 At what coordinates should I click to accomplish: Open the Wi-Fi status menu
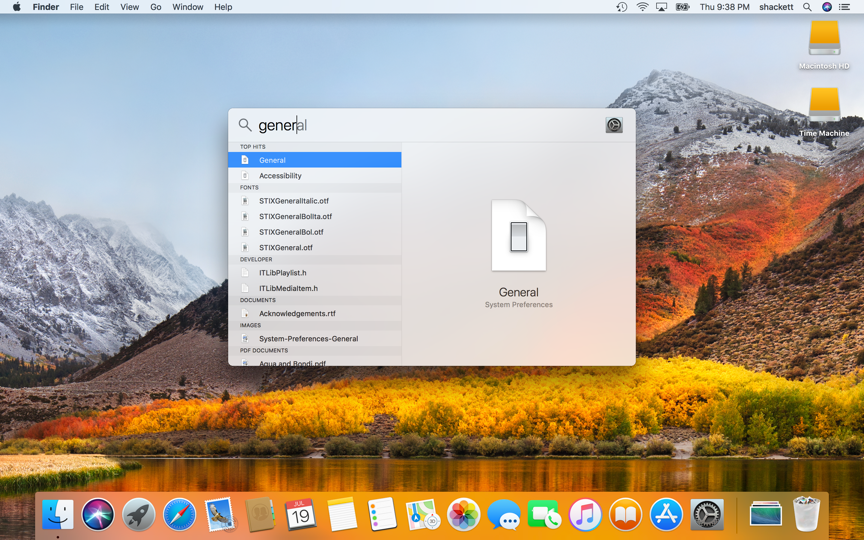pos(642,7)
